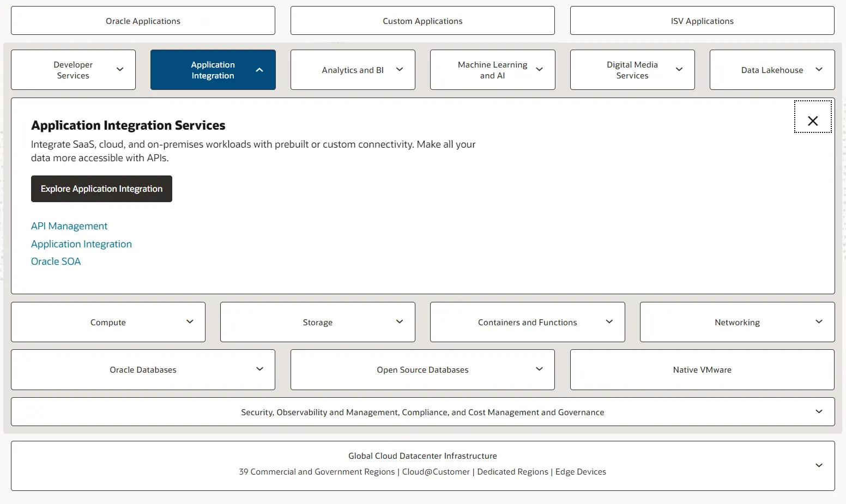Select the Application Integration tab label
This screenshot has height=504, width=846.
[213, 70]
